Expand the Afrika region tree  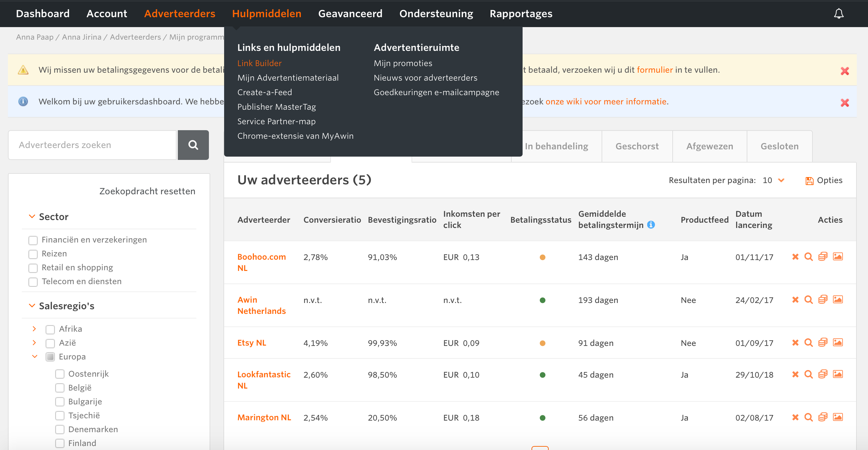[34, 329]
